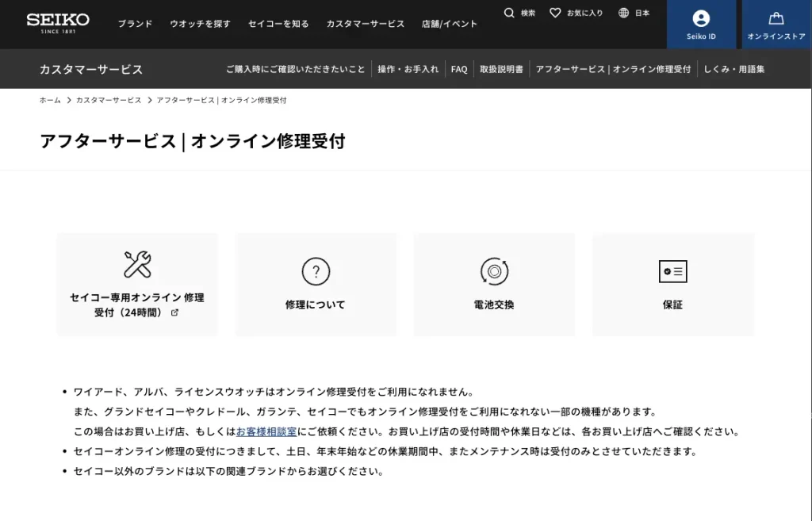Click the wrench and screwdriver repair icon
812x521 pixels.
pos(137,264)
